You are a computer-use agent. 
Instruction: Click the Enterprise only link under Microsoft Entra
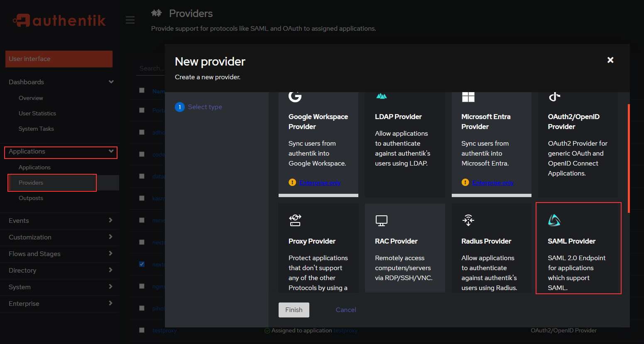[x=493, y=183]
